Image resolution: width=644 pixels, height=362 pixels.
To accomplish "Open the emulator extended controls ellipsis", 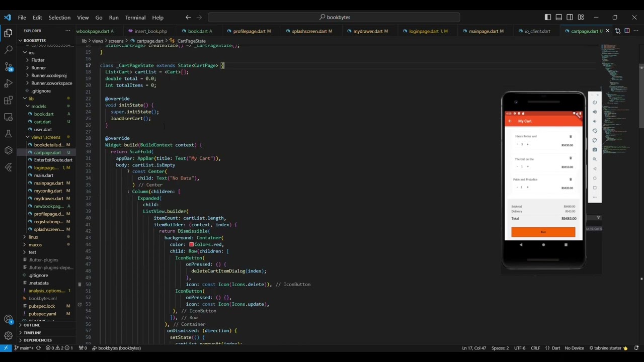I will coord(595,197).
